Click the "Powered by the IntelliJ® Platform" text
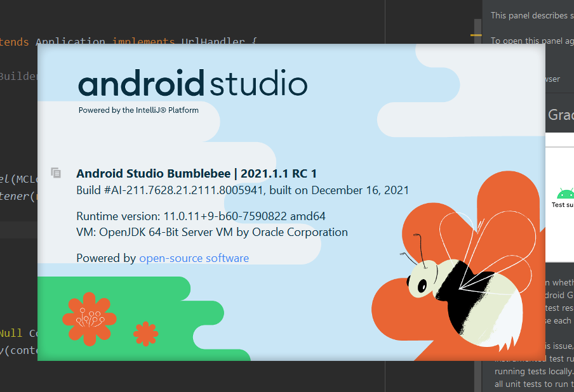The width and height of the screenshot is (574, 392). point(138,110)
